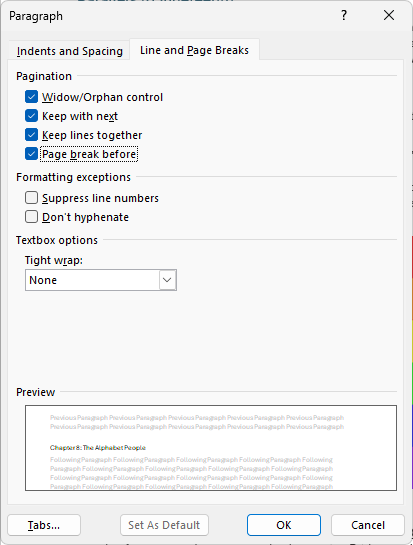Check the Don't hyphenate box
The height and width of the screenshot is (545, 413).
[31, 217]
